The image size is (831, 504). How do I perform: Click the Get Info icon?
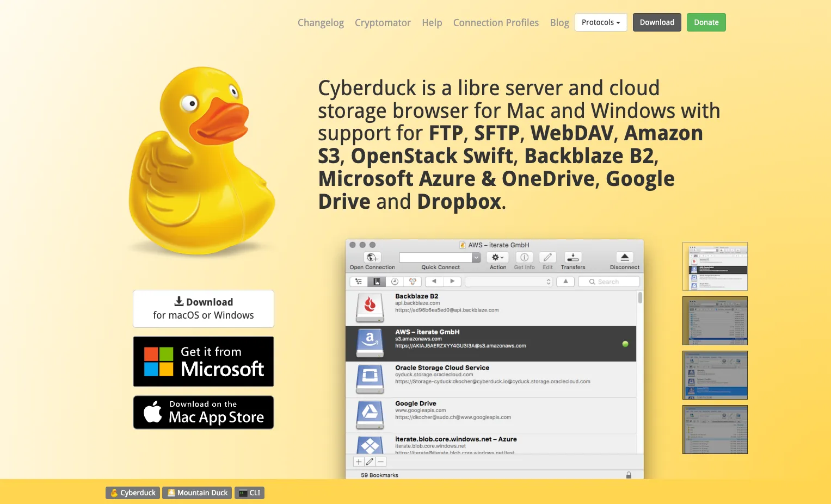coord(524,257)
